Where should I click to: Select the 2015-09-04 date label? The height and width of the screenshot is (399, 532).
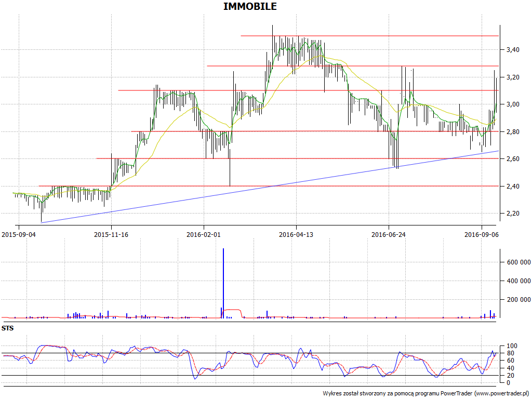coord(19,234)
